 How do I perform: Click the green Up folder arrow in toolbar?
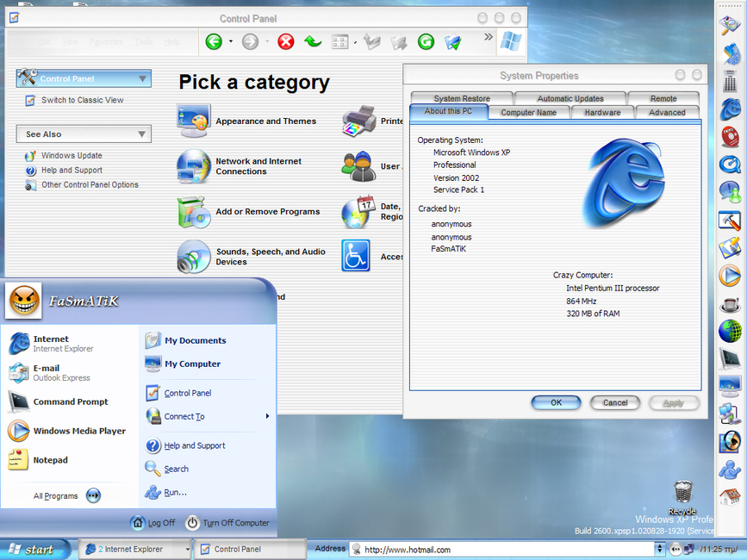313,42
